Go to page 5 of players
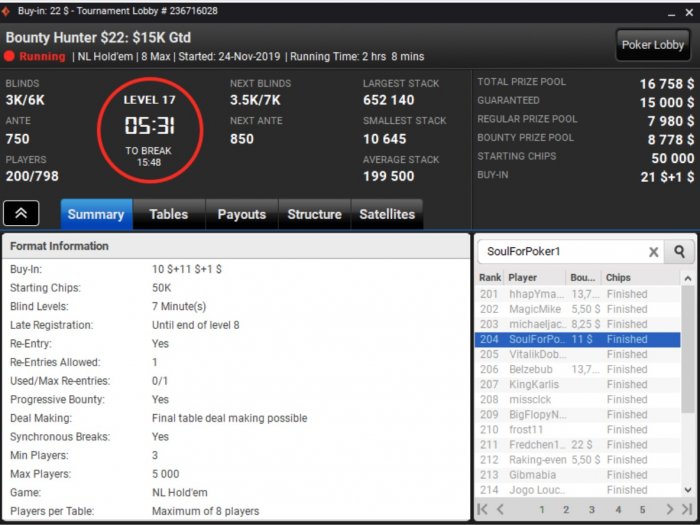The height and width of the screenshot is (525, 700). pos(642,509)
